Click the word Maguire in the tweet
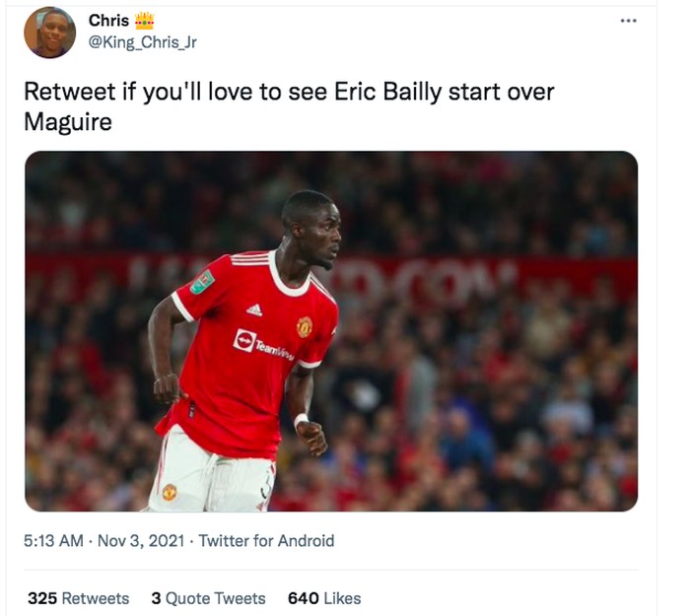690x616 pixels. [69, 122]
